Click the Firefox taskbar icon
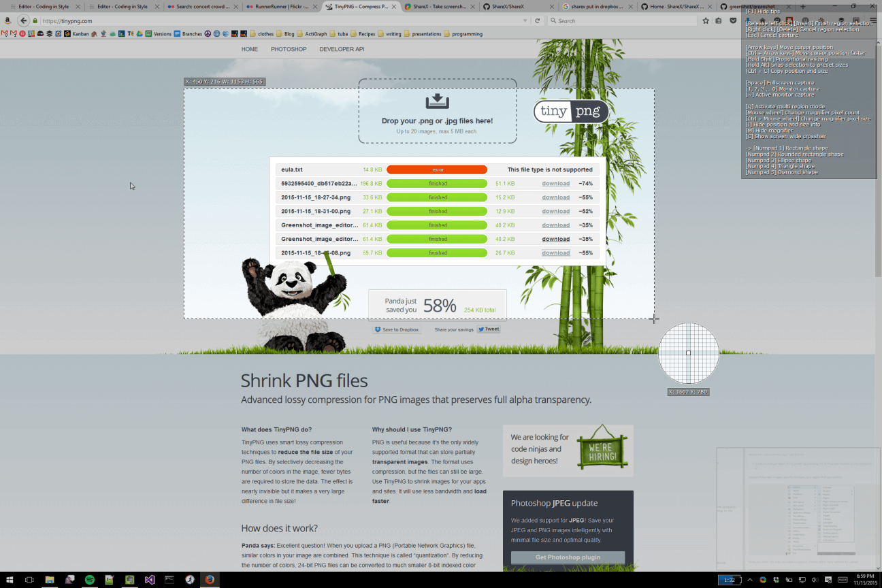This screenshot has width=882, height=588. pyautogui.click(x=210, y=580)
